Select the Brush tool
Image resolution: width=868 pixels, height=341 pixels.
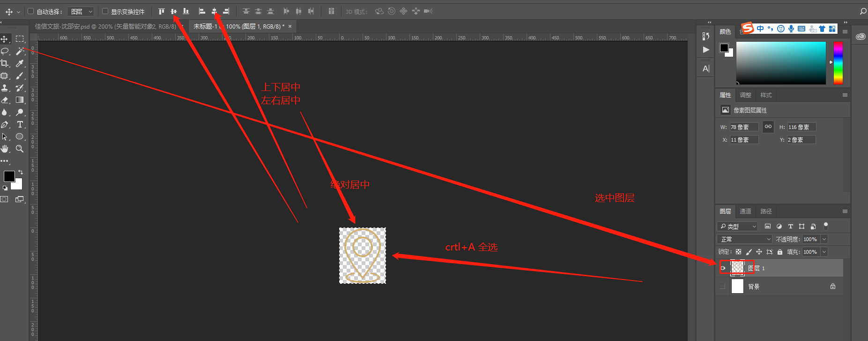tap(20, 76)
